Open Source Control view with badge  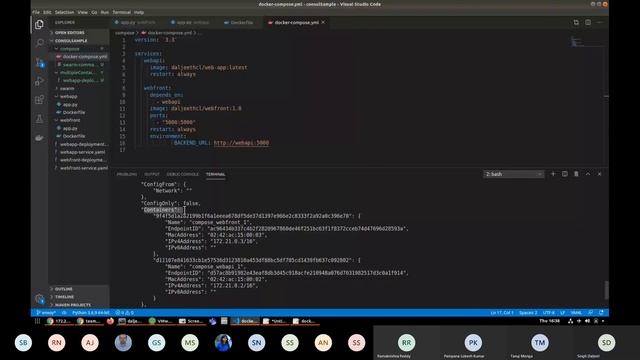pyautogui.click(x=40, y=62)
